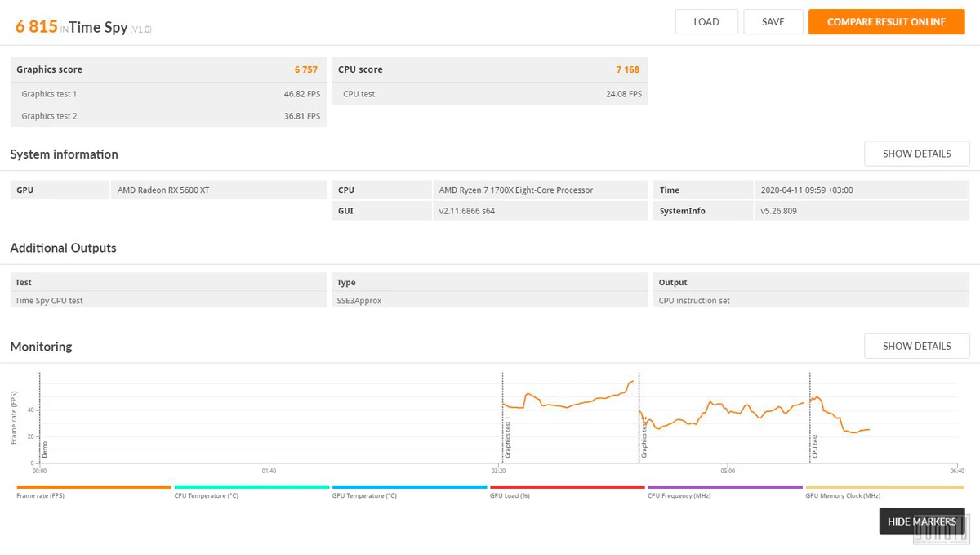Click the Time value 2020-04-11 09:59
Image resolution: width=980 pixels, height=555 pixels.
pyautogui.click(x=808, y=190)
